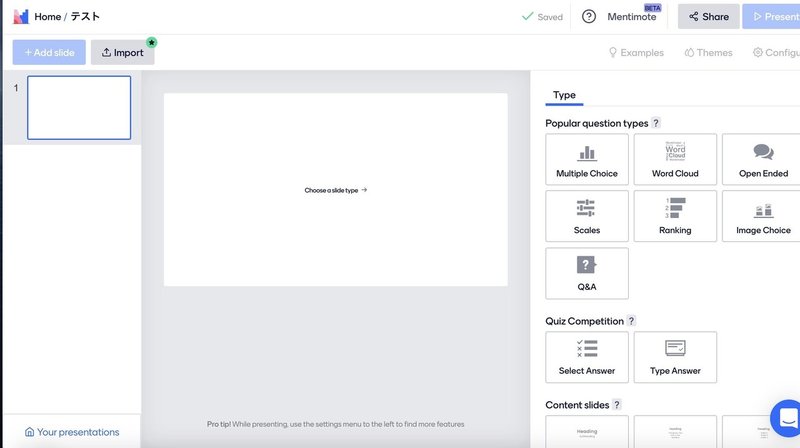
Task: Choose the Type Answer quiz type
Action: pyautogui.click(x=675, y=357)
